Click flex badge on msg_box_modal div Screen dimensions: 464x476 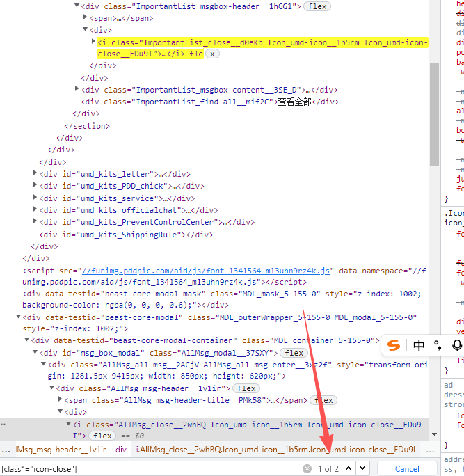[294, 353]
